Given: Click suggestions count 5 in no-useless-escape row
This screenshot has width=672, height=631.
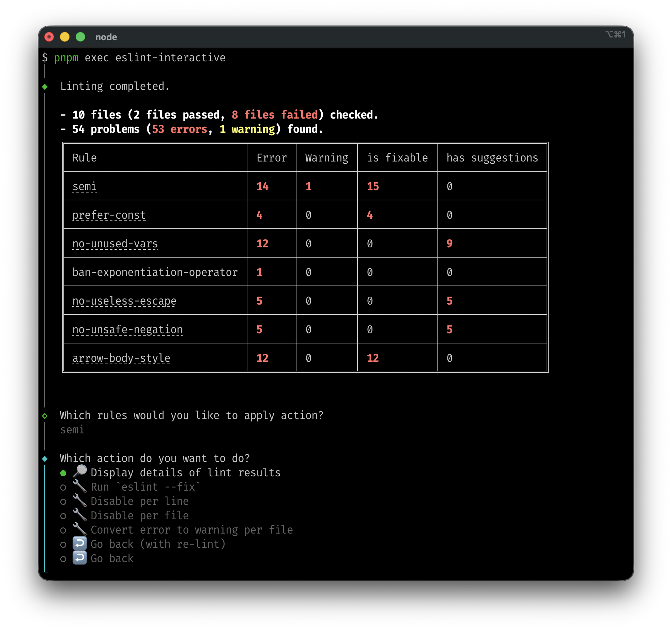Looking at the screenshot, I should [x=449, y=301].
